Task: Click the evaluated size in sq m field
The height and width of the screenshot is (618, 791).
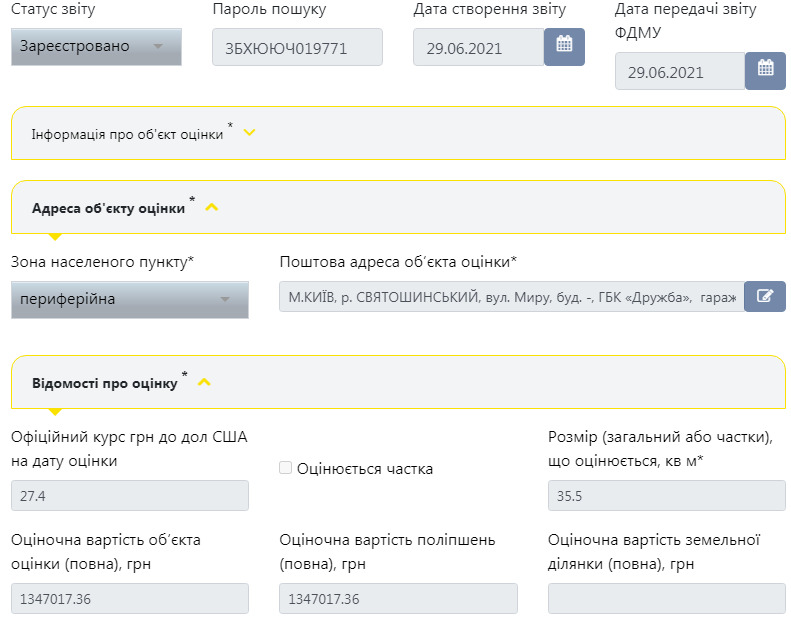Action: click(x=666, y=496)
